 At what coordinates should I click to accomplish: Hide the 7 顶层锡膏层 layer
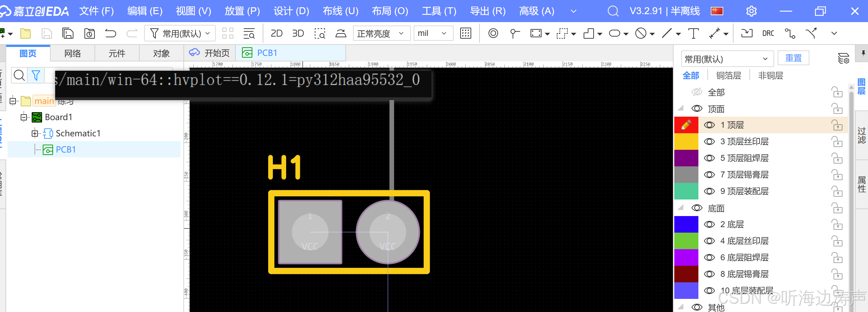coord(709,175)
